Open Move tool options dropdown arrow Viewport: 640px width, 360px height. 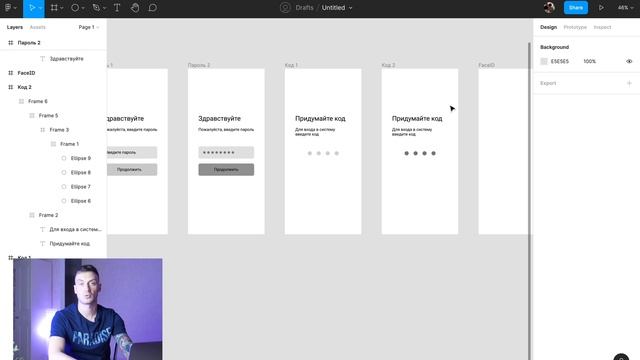click(x=40, y=8)
